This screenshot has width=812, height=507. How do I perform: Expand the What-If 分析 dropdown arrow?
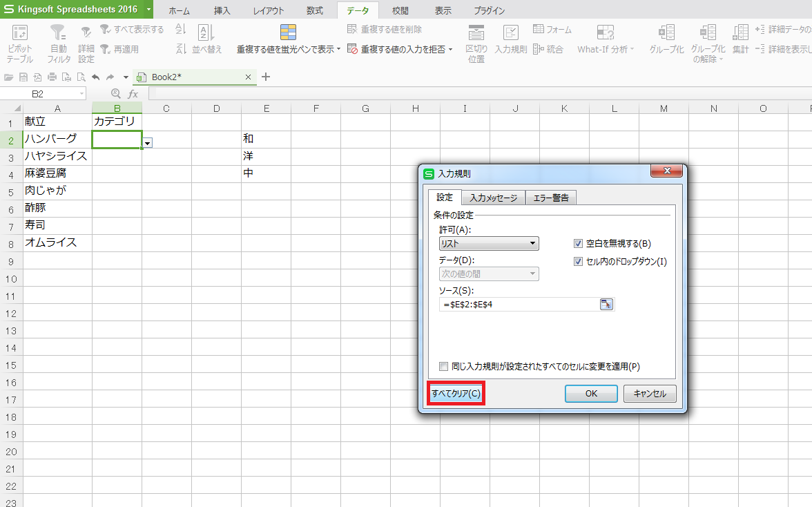632,49
